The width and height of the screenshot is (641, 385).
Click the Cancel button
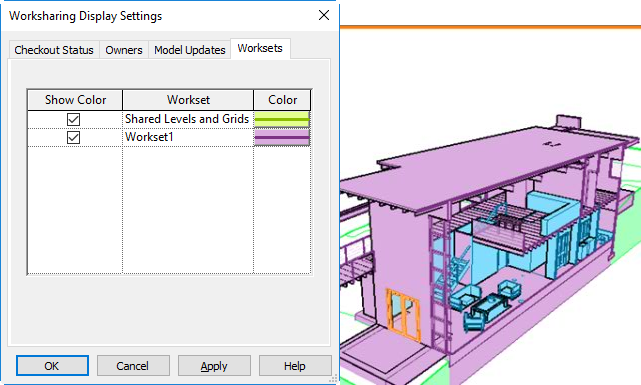click(133, 365)
